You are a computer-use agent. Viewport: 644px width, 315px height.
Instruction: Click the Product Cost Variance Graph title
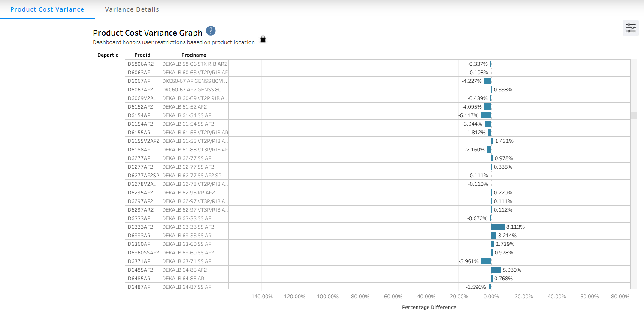(x=148, y=33)
